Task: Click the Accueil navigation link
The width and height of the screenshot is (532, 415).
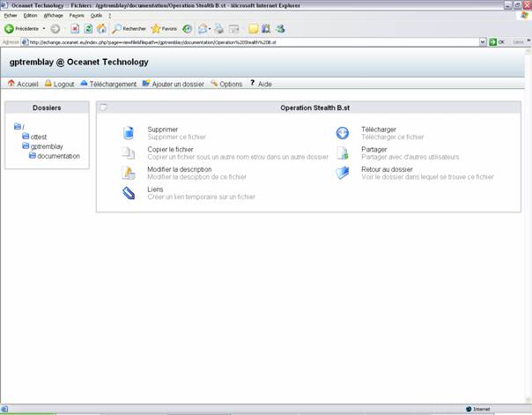Action: [x=27, y=84]
